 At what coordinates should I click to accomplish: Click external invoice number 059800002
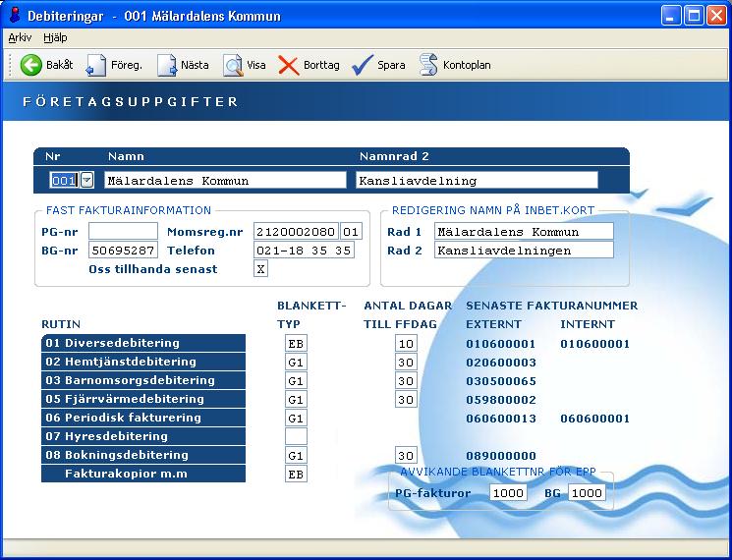(501, 400)
